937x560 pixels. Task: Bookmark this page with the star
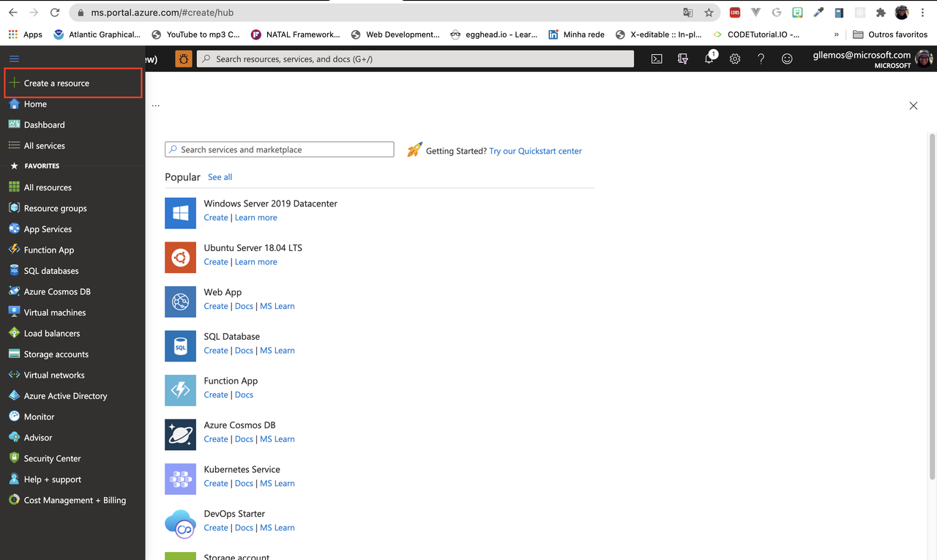pyautogui.click(x=709, y=12)
